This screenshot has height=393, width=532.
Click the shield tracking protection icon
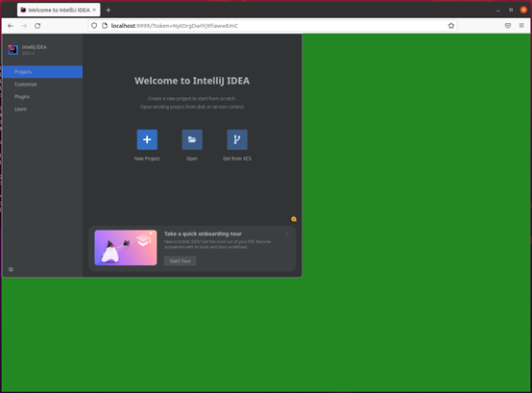point(94,26)
